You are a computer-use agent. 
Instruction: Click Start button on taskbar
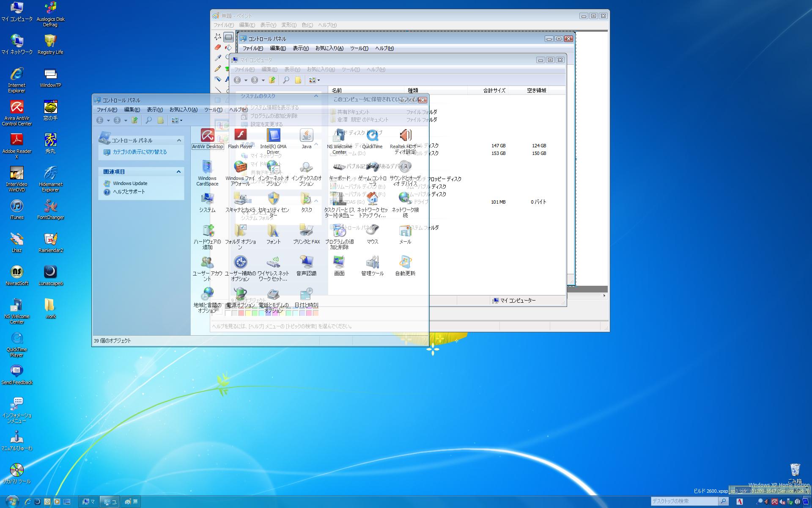12,502
